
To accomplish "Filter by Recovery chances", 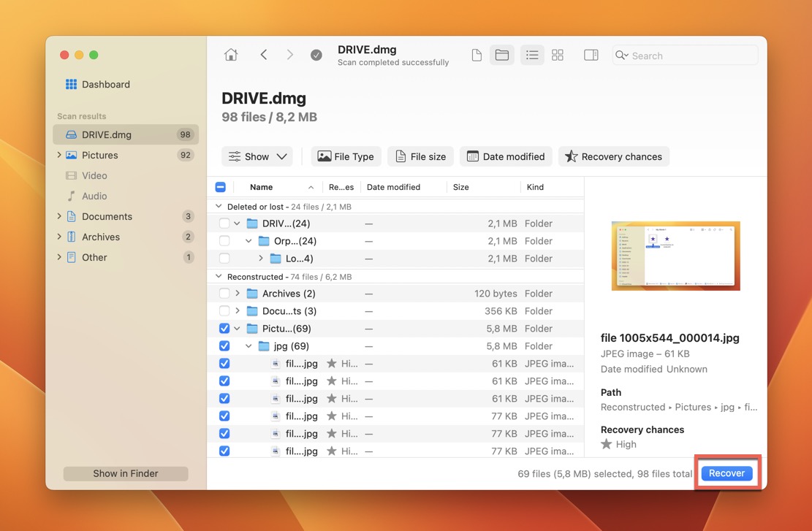I will tap(614, 156).
